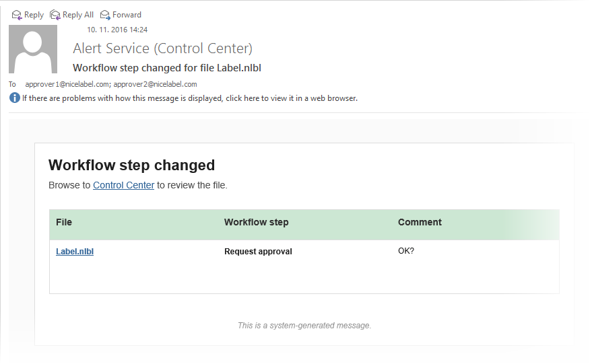Click the Workflow step column header
This screenshot has width=590, height=364.
coord(256,222)
